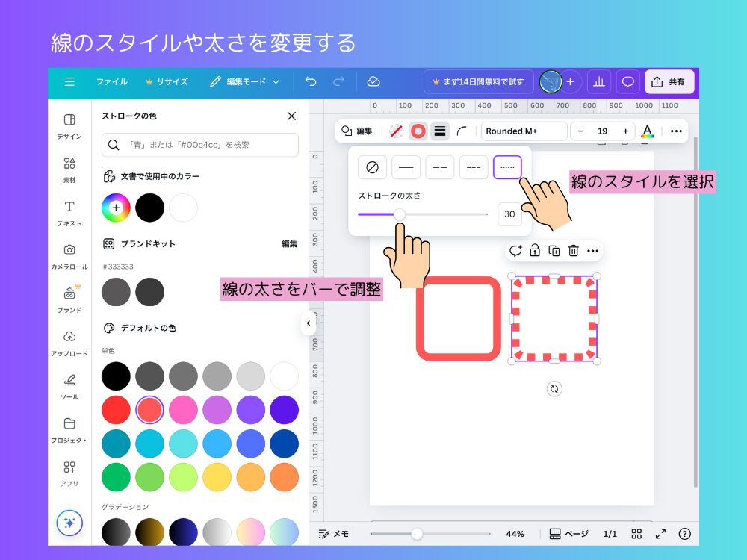The width and height of the screenshot is (747, 560).
Task: Select the red swatch under 単色
Action: click(x=116, y=409)
